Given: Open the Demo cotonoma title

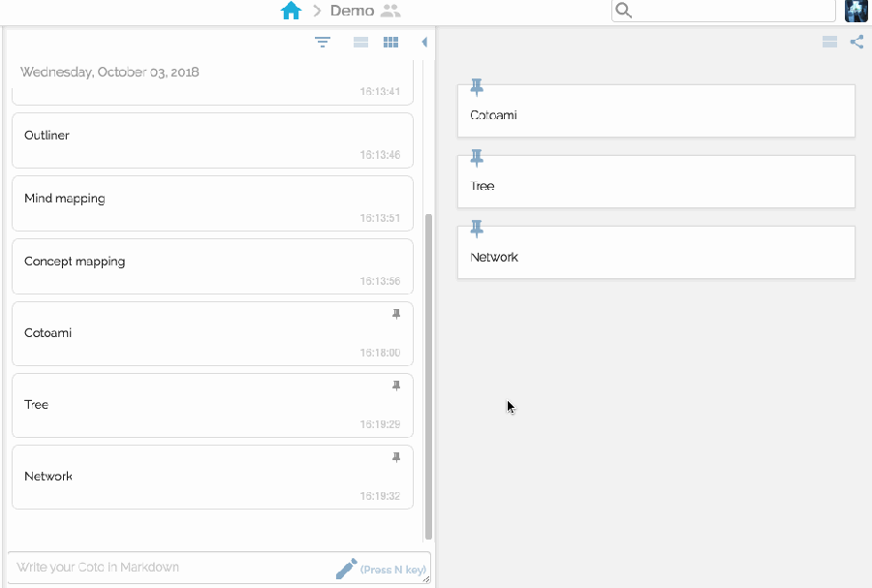Looking at the screenshot, I should click(352, 11).
